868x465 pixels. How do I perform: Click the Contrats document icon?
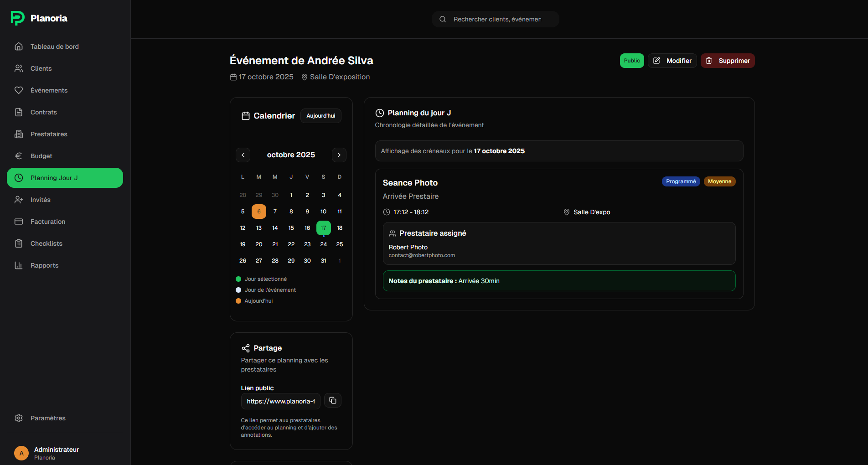[19, 112]
